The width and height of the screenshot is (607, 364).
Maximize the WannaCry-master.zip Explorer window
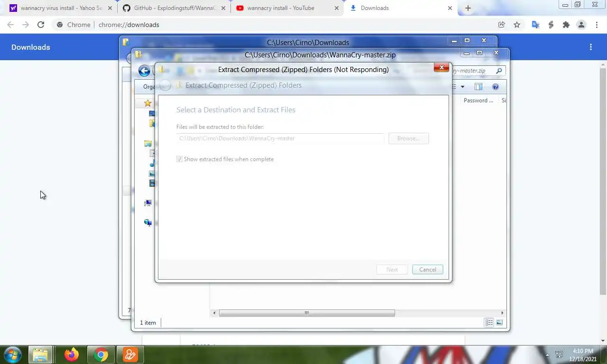[x=479, y=53]
